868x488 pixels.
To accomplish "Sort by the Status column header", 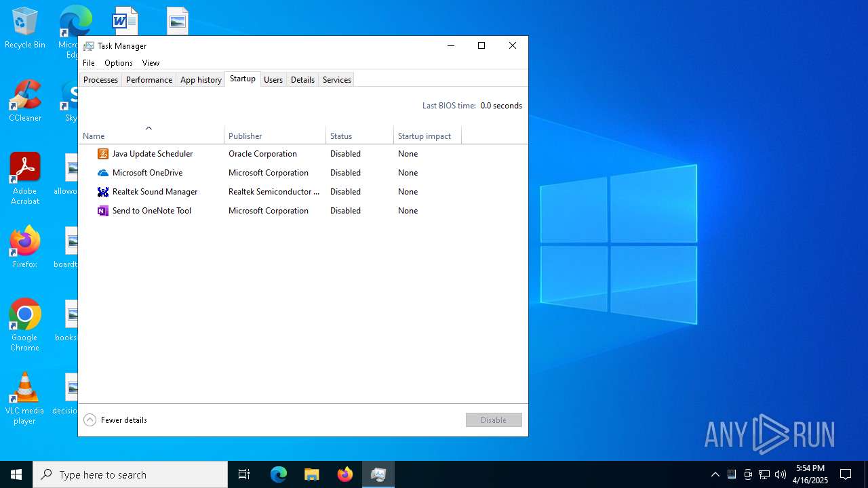I will pos(360,135).
